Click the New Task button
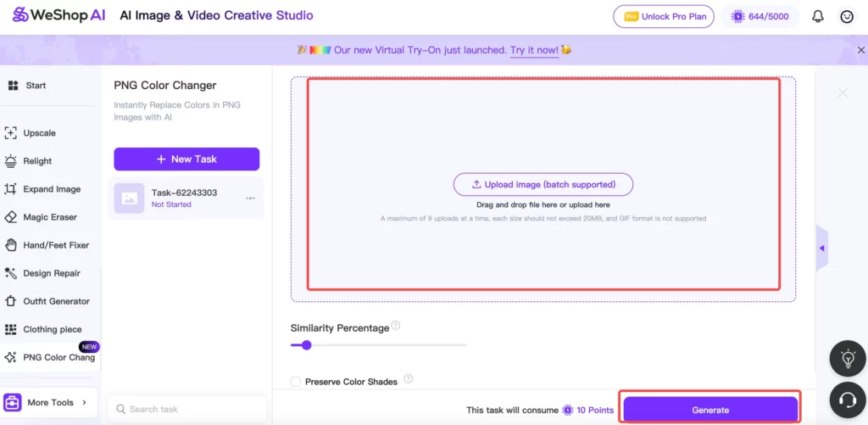 coord(186,159)
